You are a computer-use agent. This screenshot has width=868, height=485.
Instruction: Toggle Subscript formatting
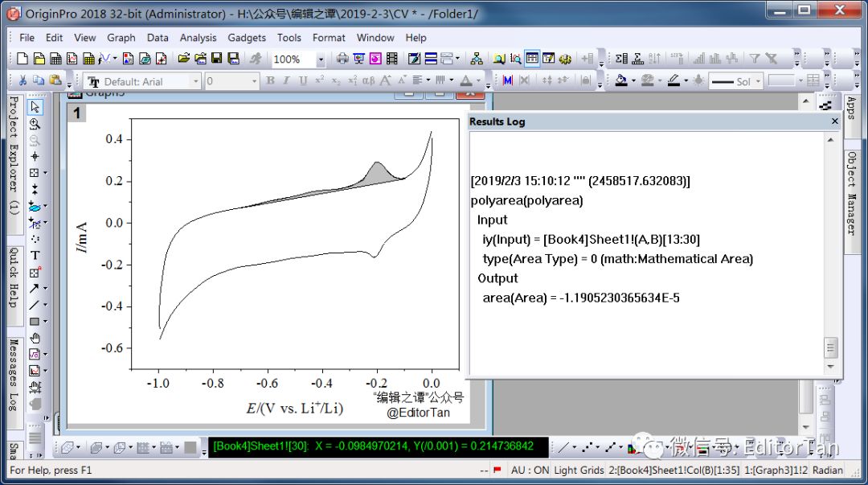335,81
